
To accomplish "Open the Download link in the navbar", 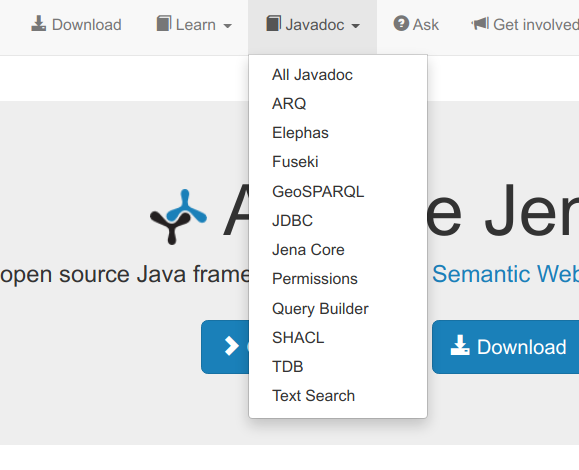I will point(76,24).
